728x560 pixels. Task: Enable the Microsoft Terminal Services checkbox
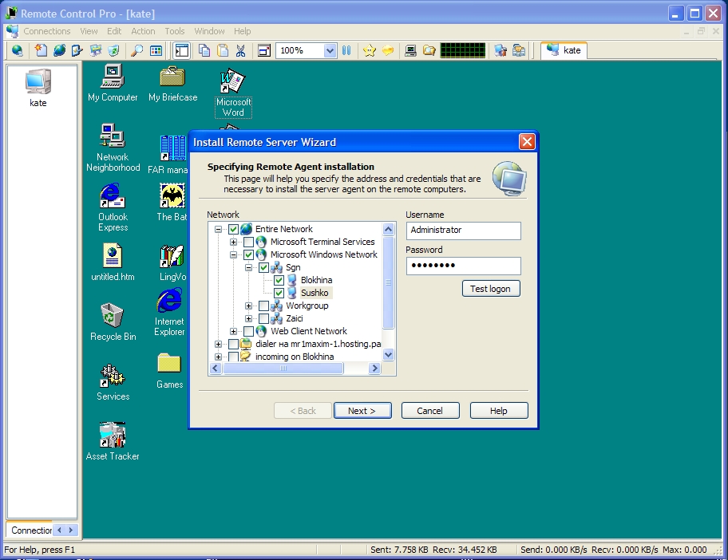click(248, 241)
